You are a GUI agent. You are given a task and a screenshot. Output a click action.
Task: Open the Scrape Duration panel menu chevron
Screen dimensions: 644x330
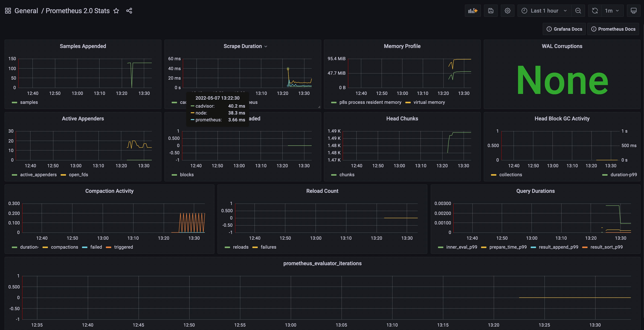point(266,46)
